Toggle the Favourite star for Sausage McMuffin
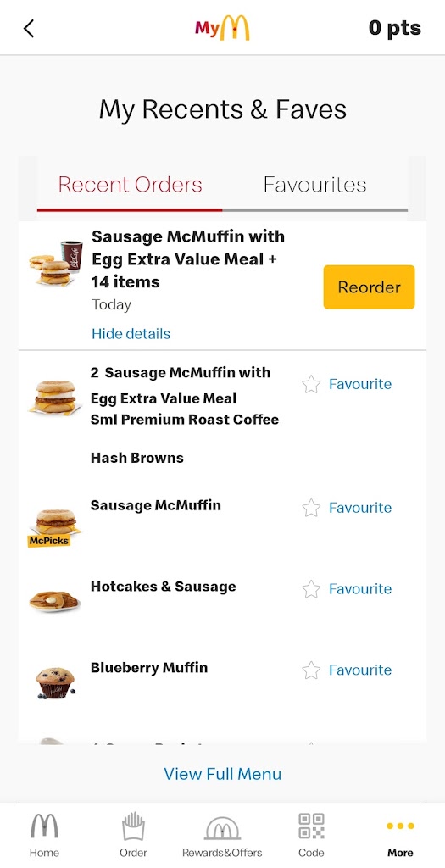The image size is (445, 868). pyautogui.click(x=347, y=508)
